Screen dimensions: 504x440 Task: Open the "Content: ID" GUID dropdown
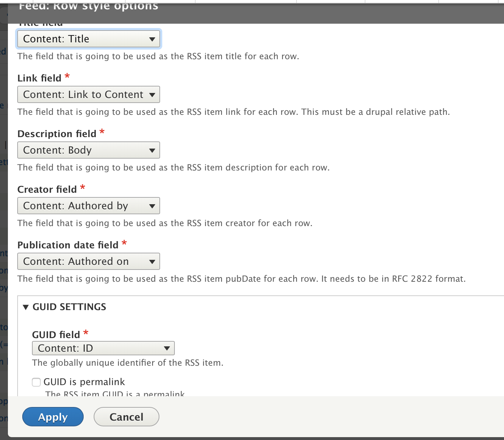point(103,348)
